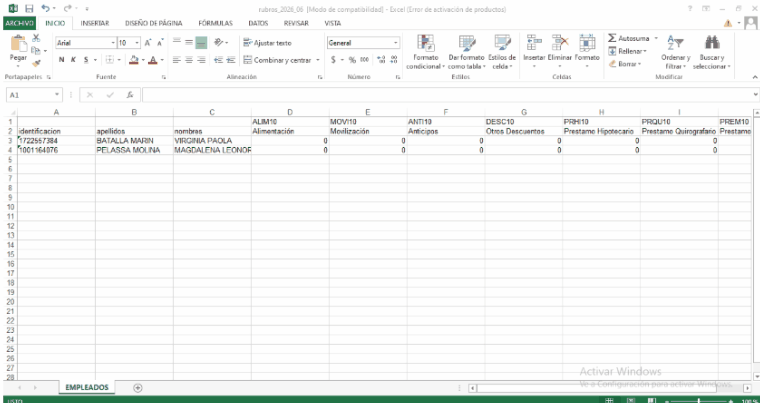Align text to middle of cell
This screenshot has width=760, height=403.
[189, 43]
